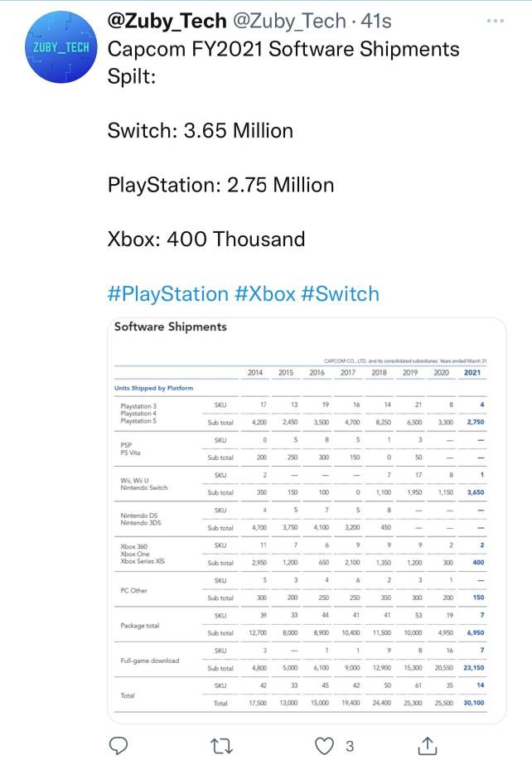The height and width of the screenshot is (760, 532).
Task: Reply to the tweet with the speech bubble icon
Action: pyautogui.click(x=120, y=745)
